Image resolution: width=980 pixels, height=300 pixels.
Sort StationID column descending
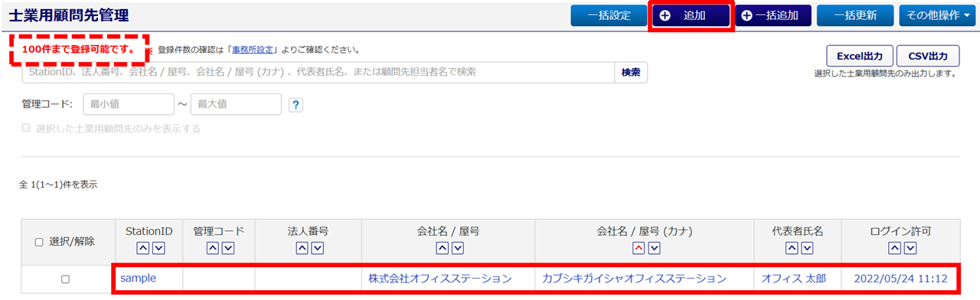[158, 248]
